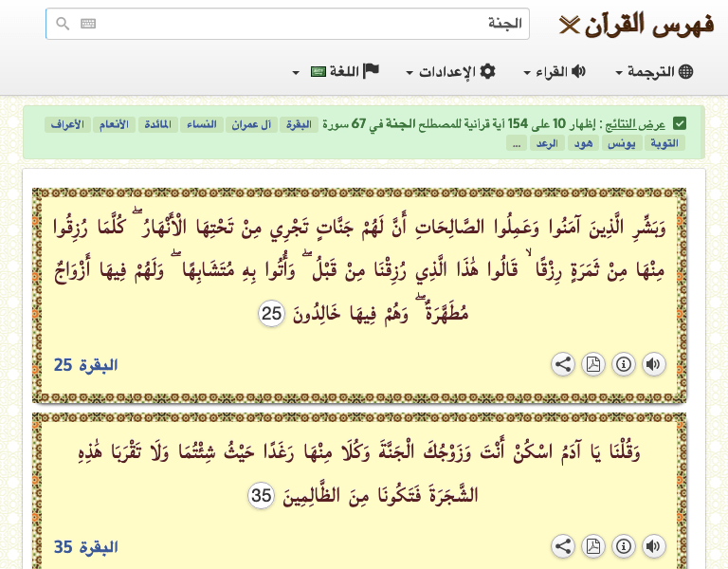Click the search magnifier icon
This screenshot has height=569, width=728.
coord(63,24)
